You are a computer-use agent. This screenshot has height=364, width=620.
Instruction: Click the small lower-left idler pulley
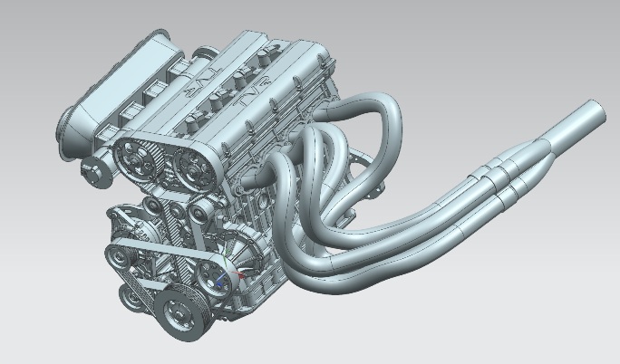coord(133,295)
